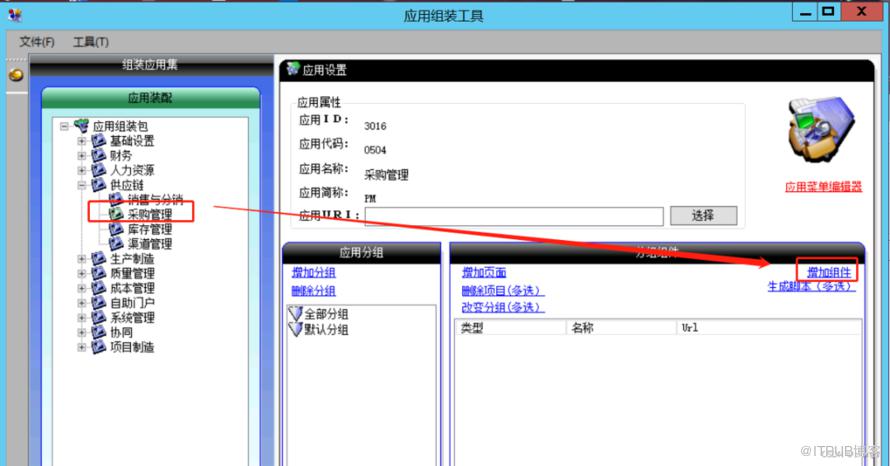Select the 渠道管理 node icon
890x466 pixels.
pos(116,244)
